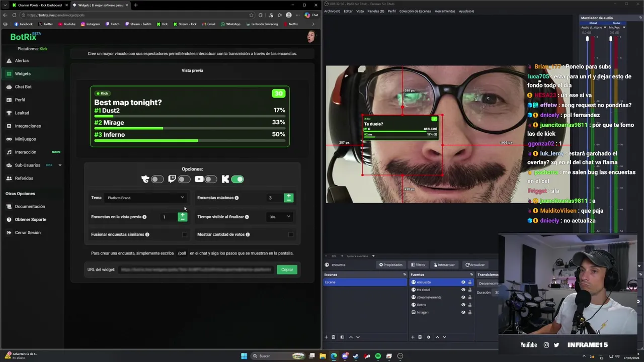
Task: Hide the tts cloud source
Action: click(463, 290)
